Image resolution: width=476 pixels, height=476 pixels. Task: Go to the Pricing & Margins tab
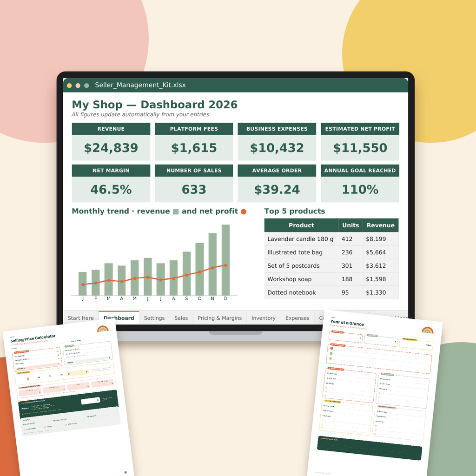click(220, 318)
